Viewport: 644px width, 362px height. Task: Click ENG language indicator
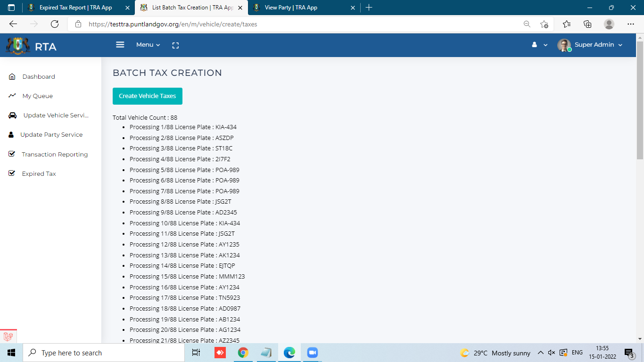[577, 353]
